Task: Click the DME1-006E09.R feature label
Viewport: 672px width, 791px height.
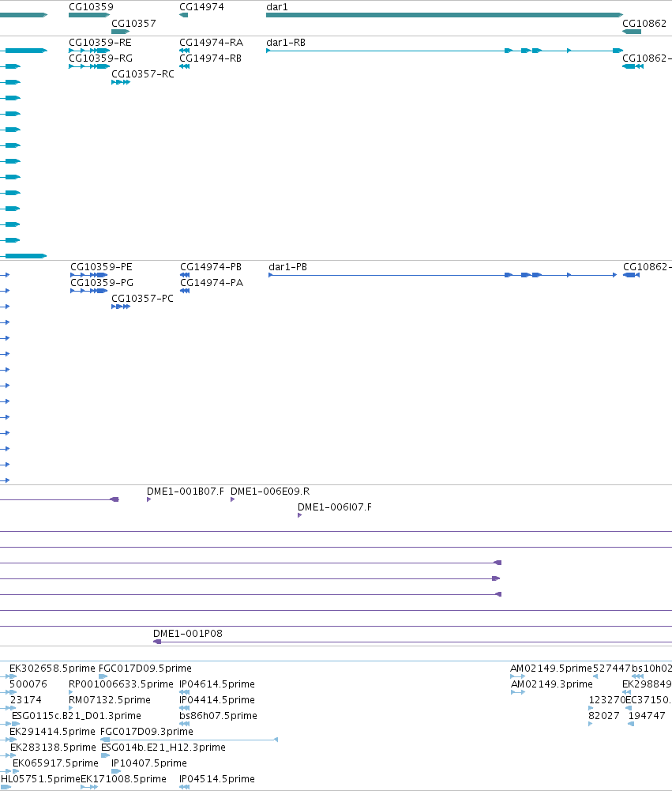Action: 270,492
